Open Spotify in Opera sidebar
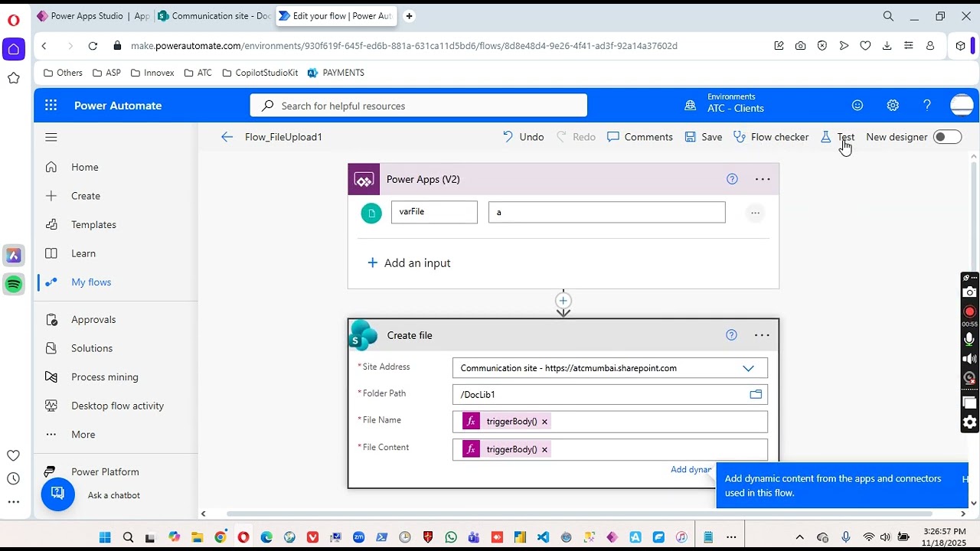Image resolution: width=980 pixels, height=551 pixels. [x=14, y=285]
